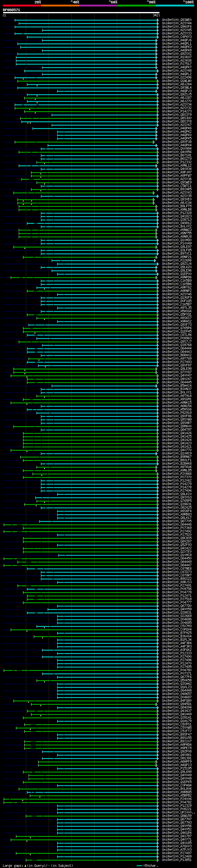Select UniRef100_A4QPL1 entry
The image size is (197, 868).
coord(177,43)
